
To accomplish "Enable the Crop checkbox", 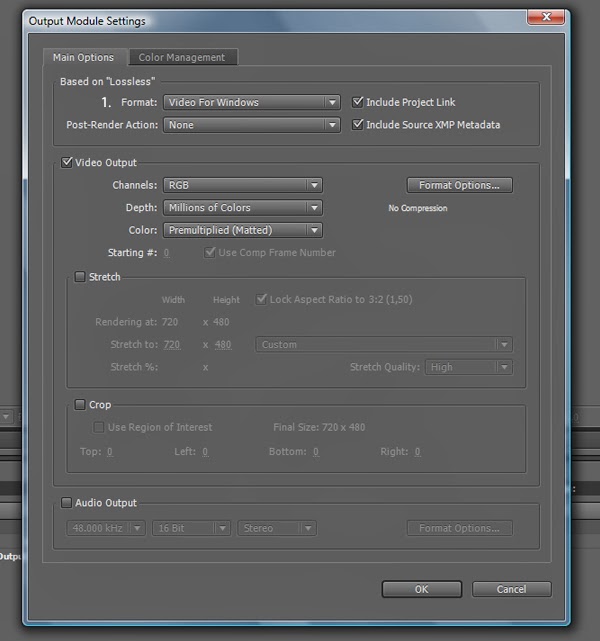I will 80,405.
